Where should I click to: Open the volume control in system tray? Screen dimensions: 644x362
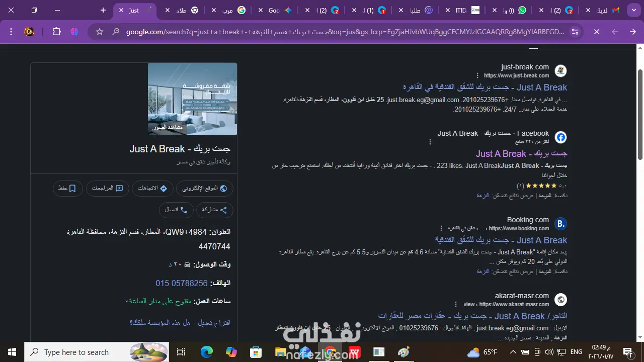(549, 352)
